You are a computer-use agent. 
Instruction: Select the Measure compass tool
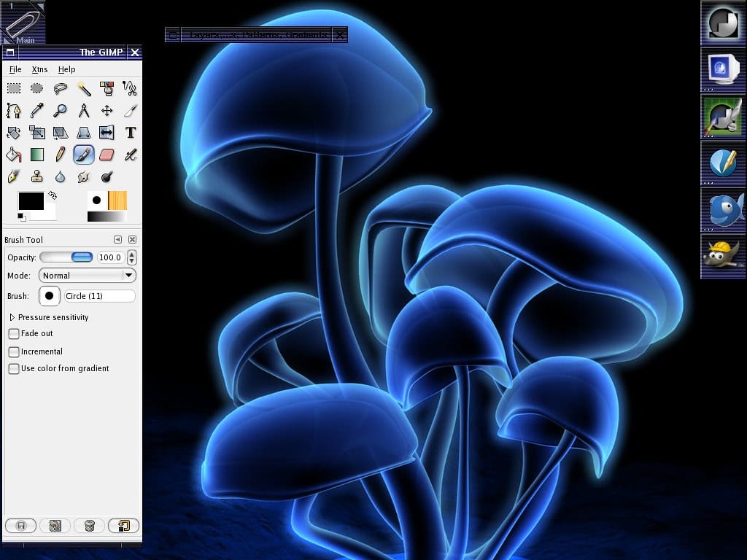[83, 111]
